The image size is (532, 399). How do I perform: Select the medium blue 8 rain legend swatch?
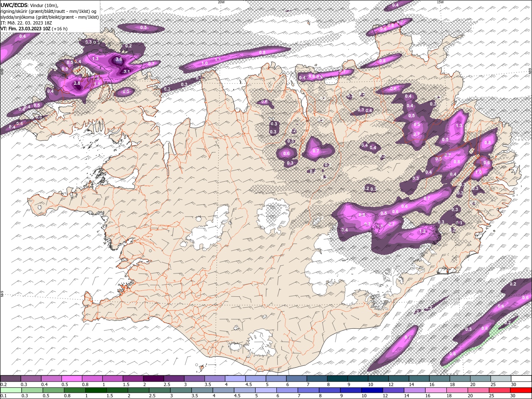[330, 390]
